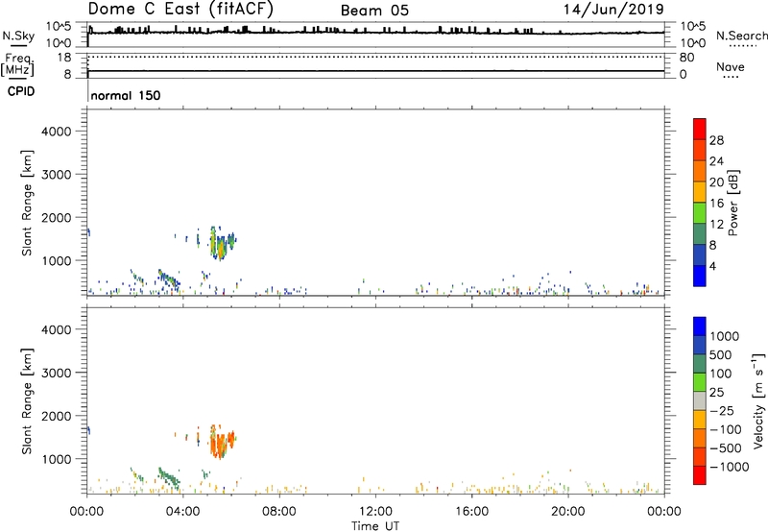Select the "normal 150" CPID text
768x532 pixels.
pyautogui.click(x=126, y=95)
